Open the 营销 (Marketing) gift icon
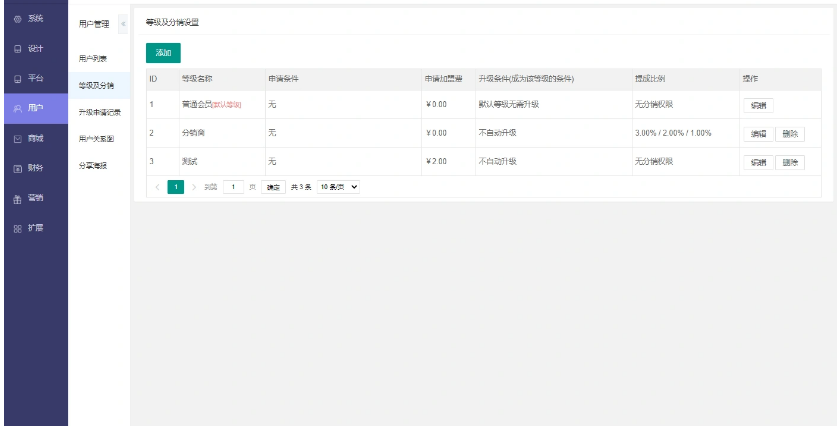 (17, 198)
